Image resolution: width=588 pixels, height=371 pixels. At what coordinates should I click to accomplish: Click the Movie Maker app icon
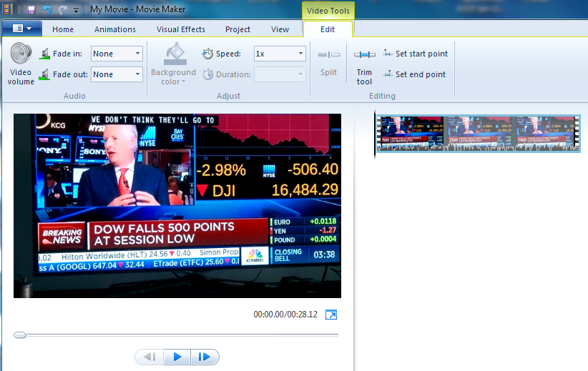(7, 9)
